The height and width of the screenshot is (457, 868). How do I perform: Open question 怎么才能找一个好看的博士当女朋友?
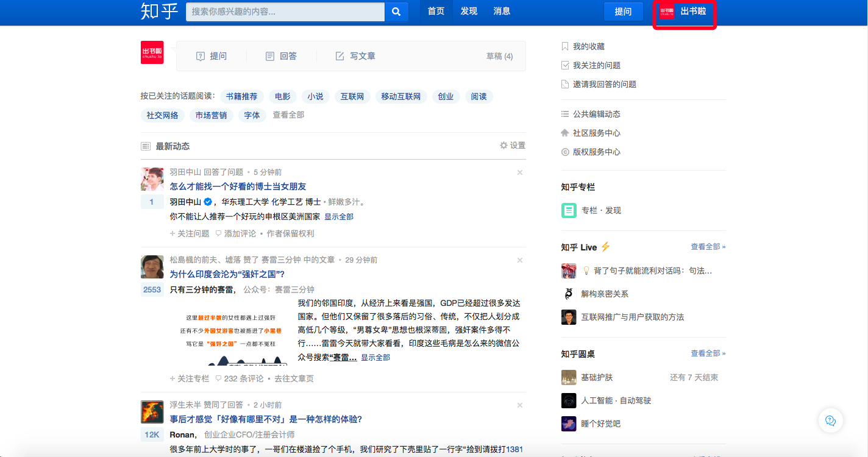238,186
